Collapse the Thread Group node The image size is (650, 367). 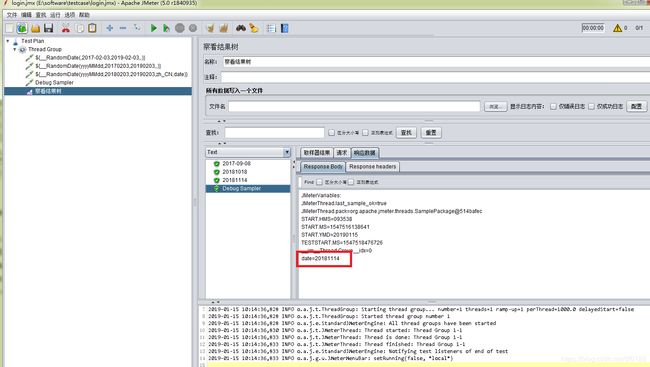click(x=15, y=49)
